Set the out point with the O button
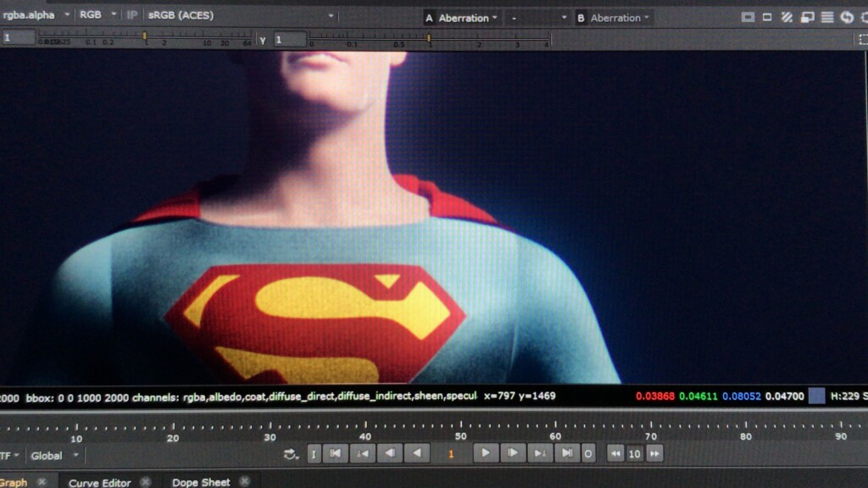The image size is (868, 488). tap(588, 454)
